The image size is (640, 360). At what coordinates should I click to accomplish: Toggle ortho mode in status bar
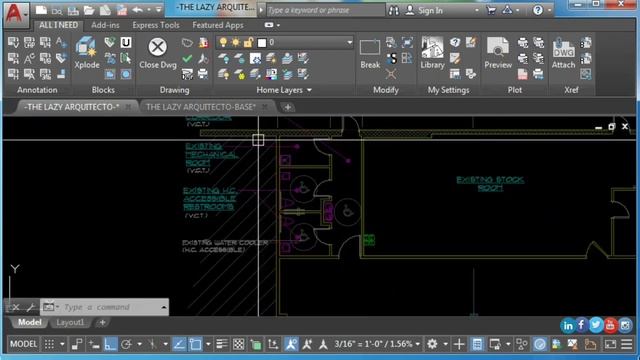110,344
